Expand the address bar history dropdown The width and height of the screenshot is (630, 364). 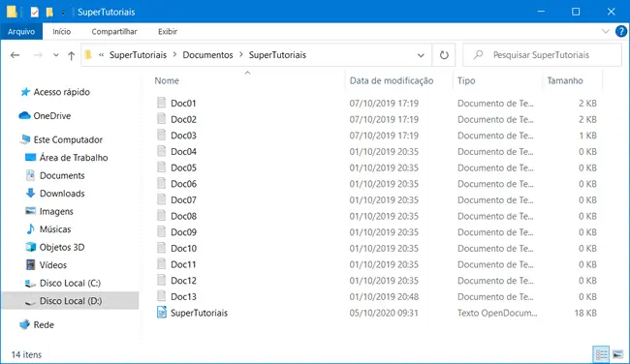point(421,55)
